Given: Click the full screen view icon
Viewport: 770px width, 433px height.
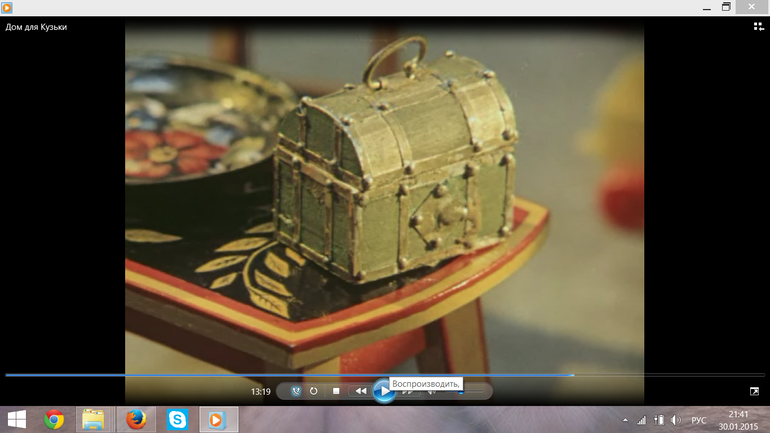Looking at the screenshot, I should (x=754, y=391).
